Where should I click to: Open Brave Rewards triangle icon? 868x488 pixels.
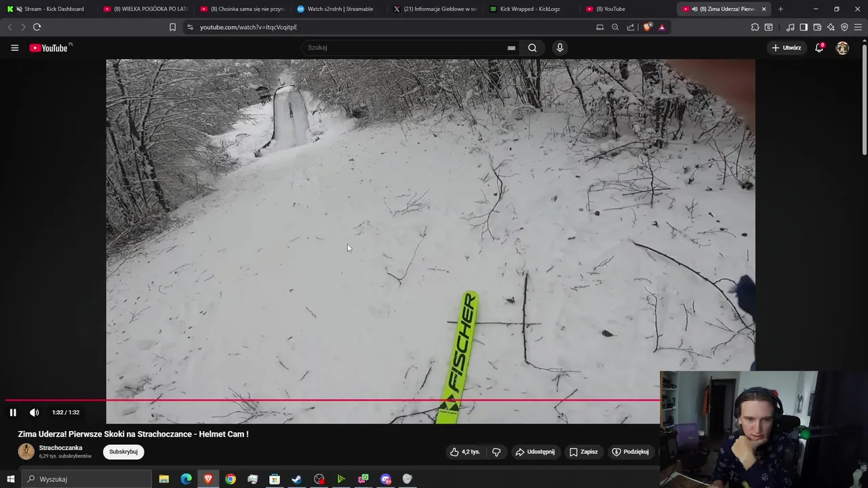coord(662,27)
